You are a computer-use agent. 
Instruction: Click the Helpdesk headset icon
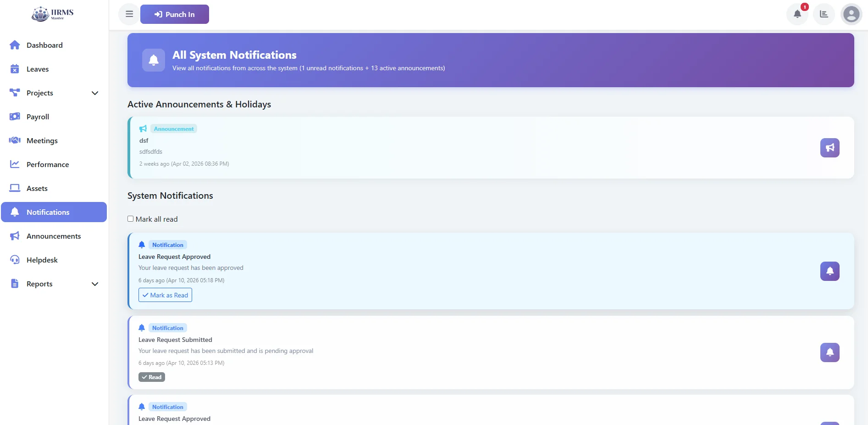point(15,260)
